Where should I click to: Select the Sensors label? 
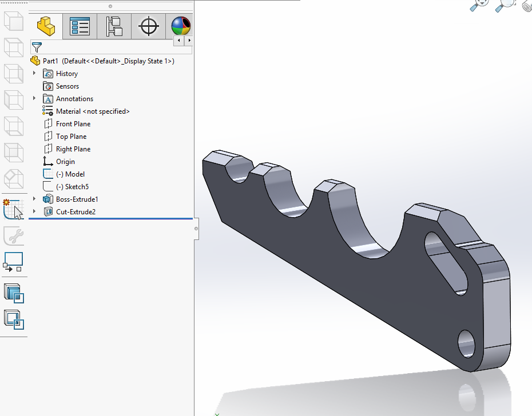point(67,86)
